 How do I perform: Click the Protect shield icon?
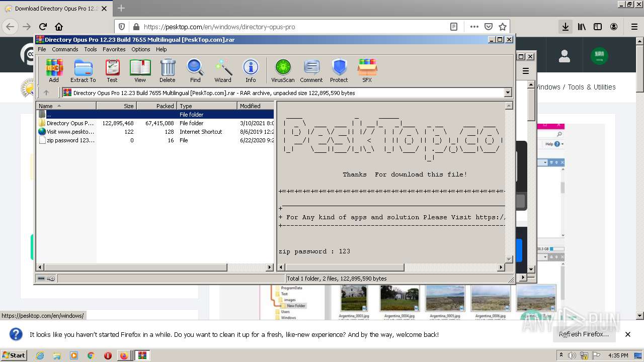pos(339,70)
